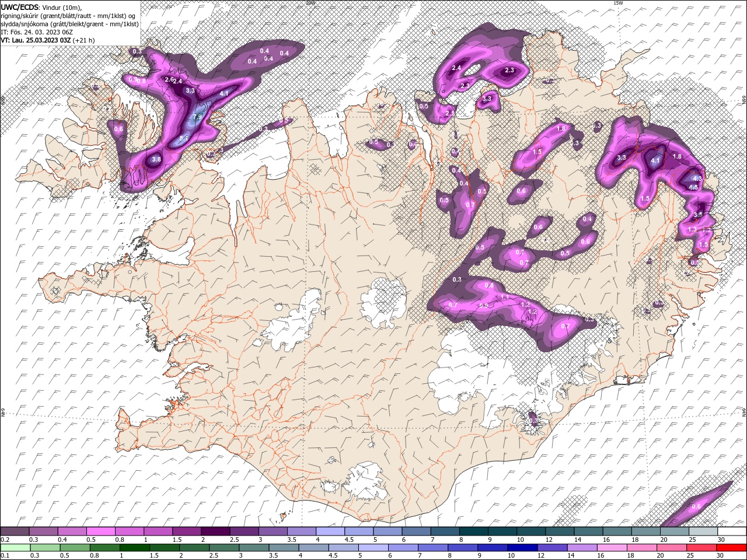Select lower legend swatch between 2.5 and 3
Viewport: 747px width, 560px height.
(224, 548)
